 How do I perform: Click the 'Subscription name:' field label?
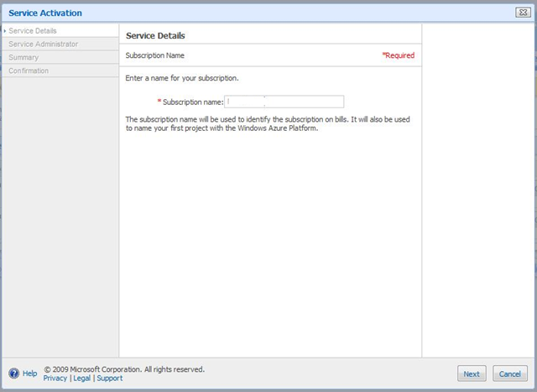(x=193, y=102)
